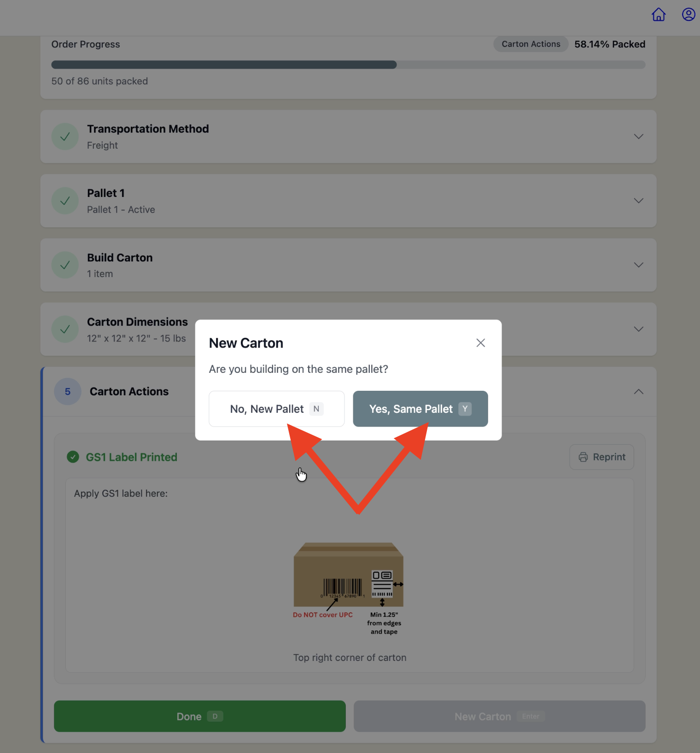Click the GS1 Label Printed check icon
This screenshot has width=700, height=753.
[73, 457]
